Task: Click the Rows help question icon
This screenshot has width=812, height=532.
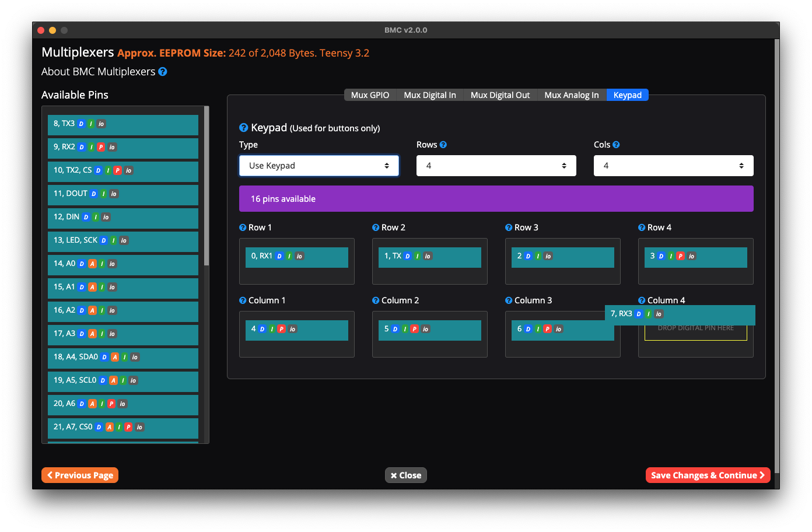Action: (443, 145)
